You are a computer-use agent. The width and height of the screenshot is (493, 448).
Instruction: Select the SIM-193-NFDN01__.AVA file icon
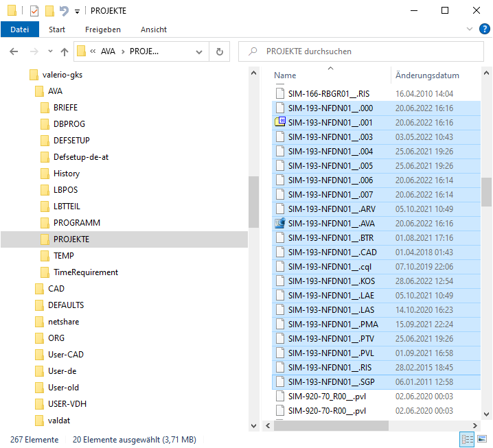[x=279, y=224]
